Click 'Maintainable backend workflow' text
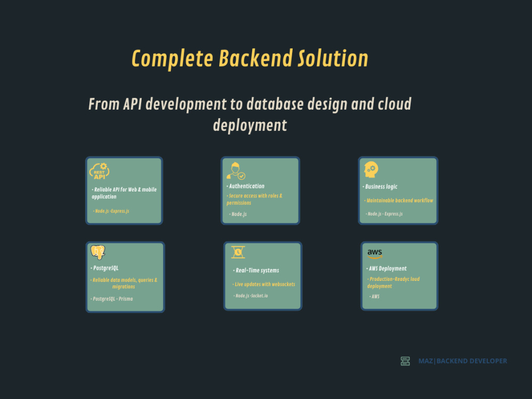This screenshot has height=399, width=532. click(398, 201)
